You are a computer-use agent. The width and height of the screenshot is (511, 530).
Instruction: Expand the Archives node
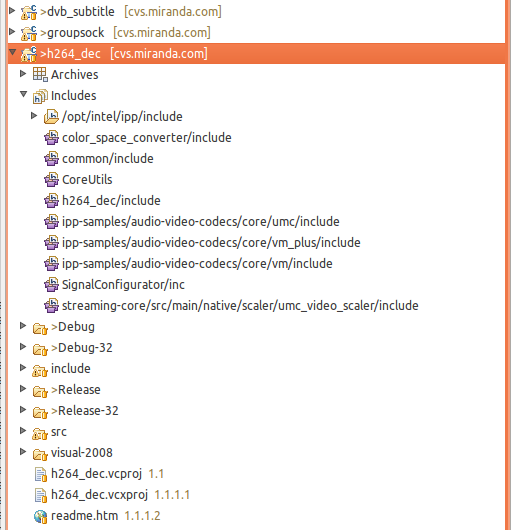point(23,73)
